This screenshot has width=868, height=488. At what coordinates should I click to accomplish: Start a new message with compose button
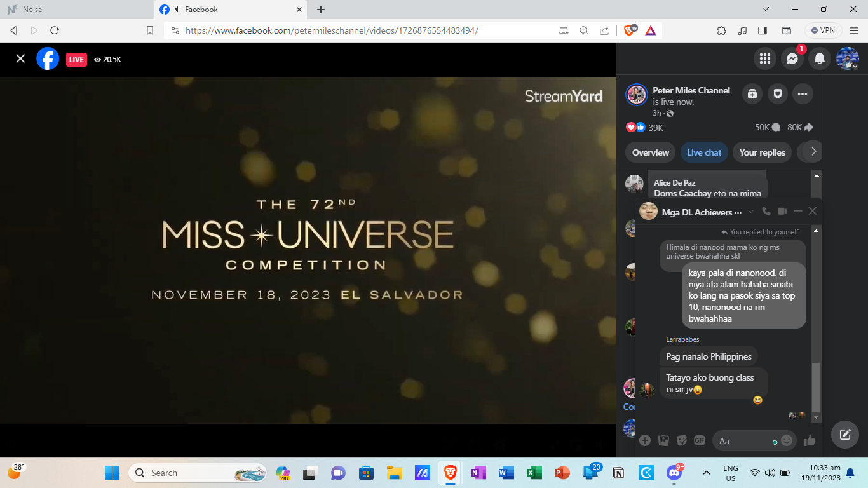coord(845,435)
